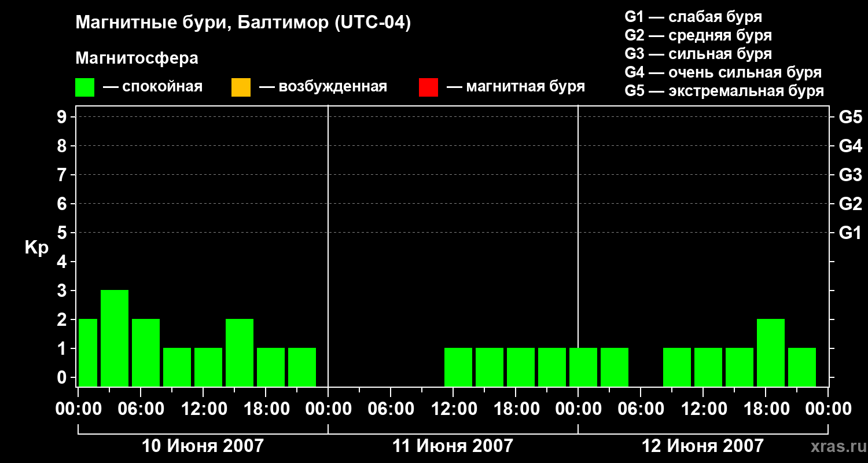868x463 pixels.
Task: Select the tallest Kp 3 bar on 10 June
Action: 115,338
